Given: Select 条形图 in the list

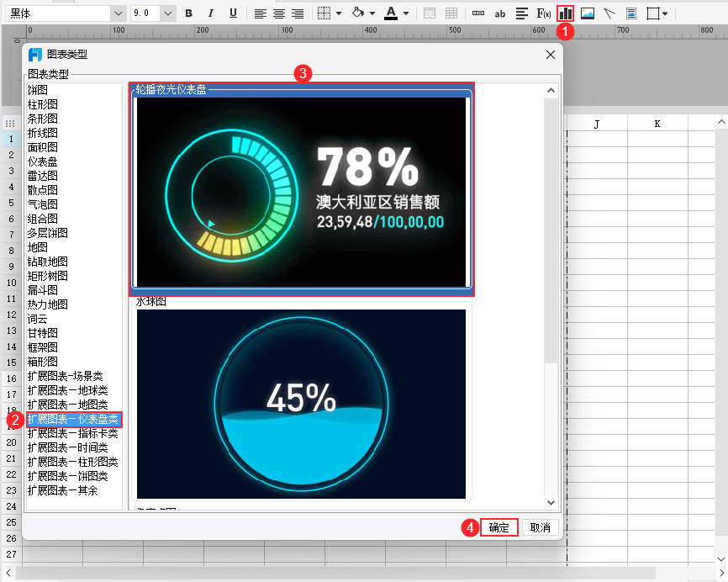Looking at the screenshot, I should (x=42, y=119).
